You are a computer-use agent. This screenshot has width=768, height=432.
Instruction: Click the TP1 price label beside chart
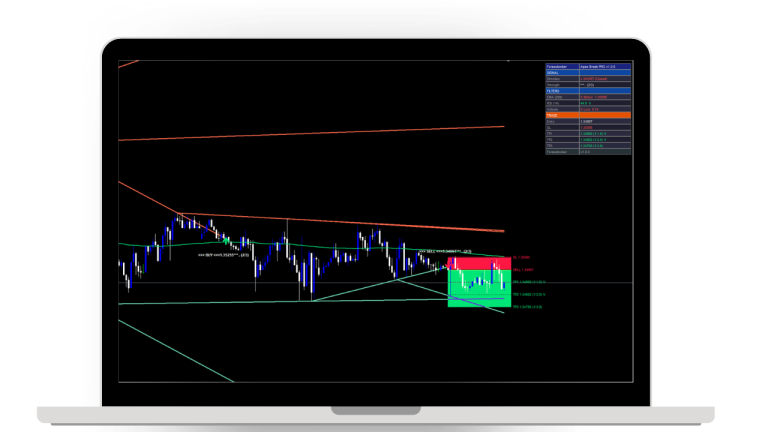tap(529, 282)
